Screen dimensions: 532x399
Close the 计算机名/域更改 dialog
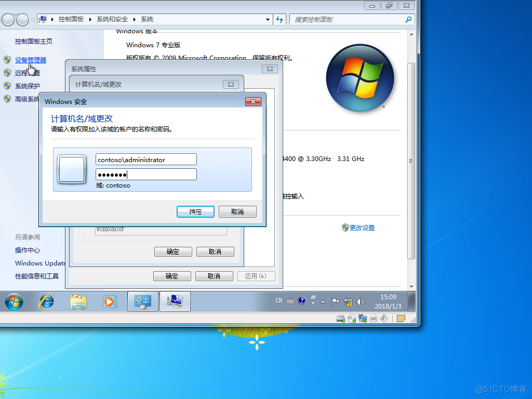pos(231,85)
